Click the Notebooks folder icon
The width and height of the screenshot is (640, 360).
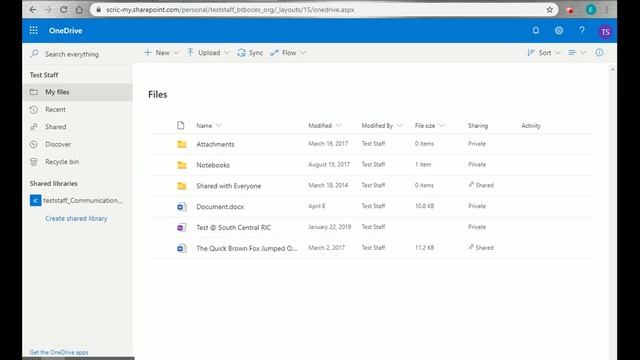tap(182, 165)
